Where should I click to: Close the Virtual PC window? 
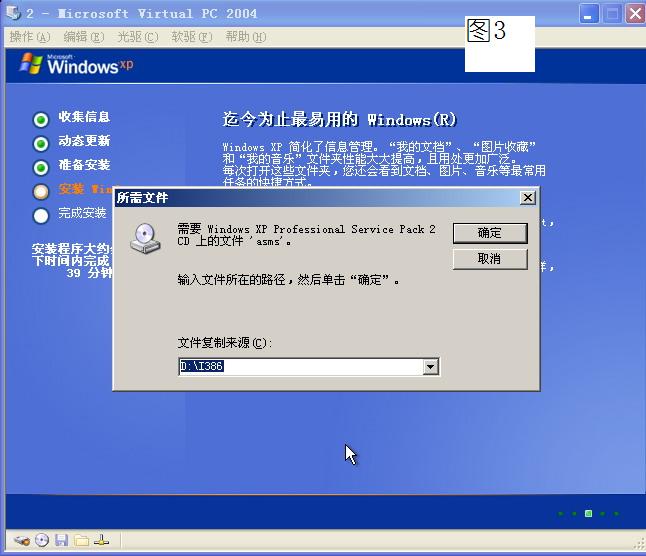click(636, 14)
